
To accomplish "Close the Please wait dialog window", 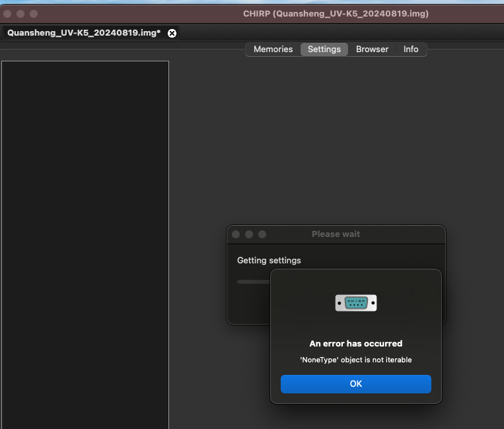I will coord(236,234).
